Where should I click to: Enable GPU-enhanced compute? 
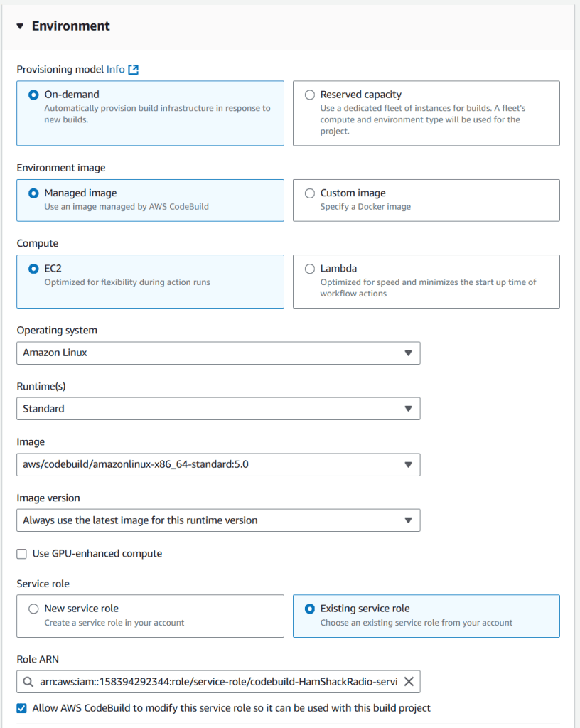click(x=21, y=553)
